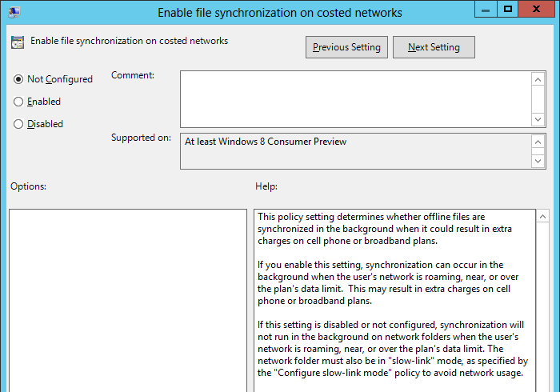Screen dimensions: 560x392
Task: Click the window system icon in title bar
Action: pos(14,12)
